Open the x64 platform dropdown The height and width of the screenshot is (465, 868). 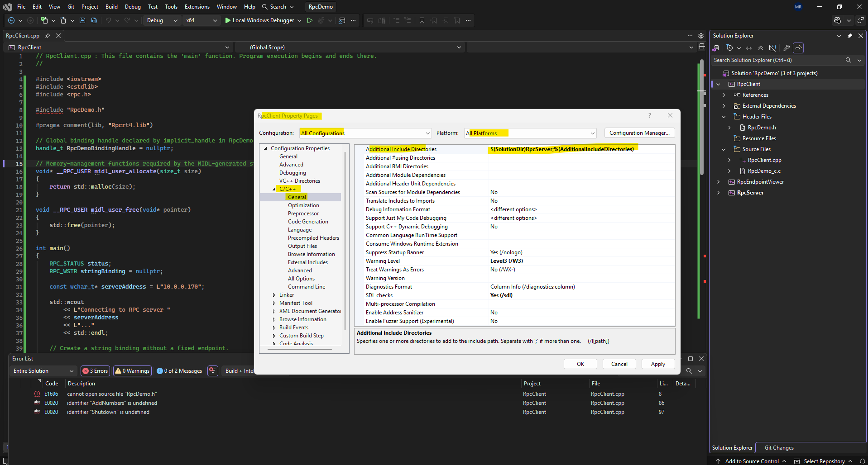tap(201, 20)
